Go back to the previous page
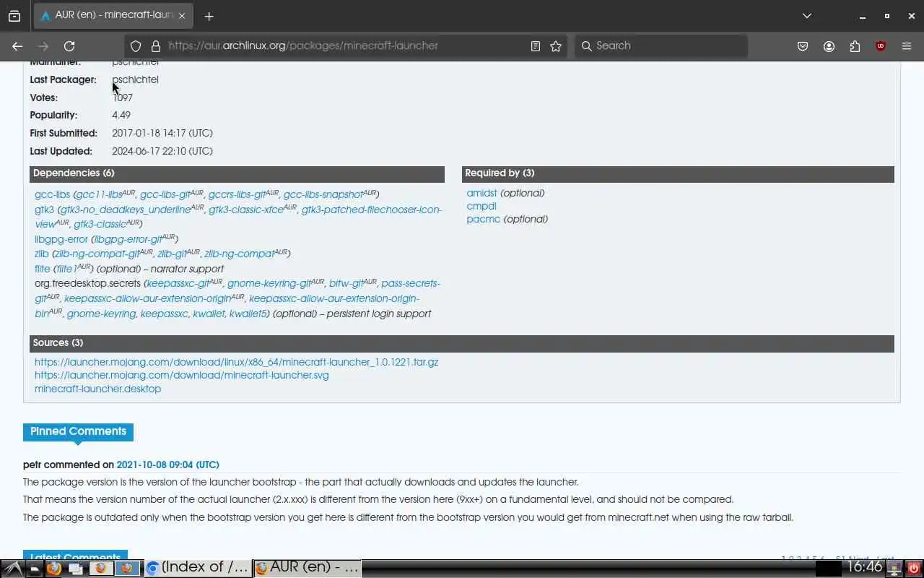 pos(17,46)
